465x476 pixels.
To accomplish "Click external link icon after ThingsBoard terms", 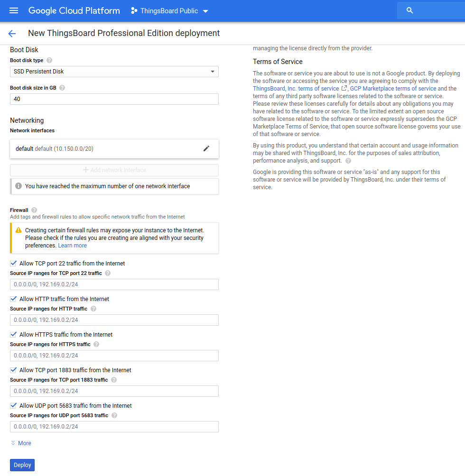I will [x=344, y=88].
